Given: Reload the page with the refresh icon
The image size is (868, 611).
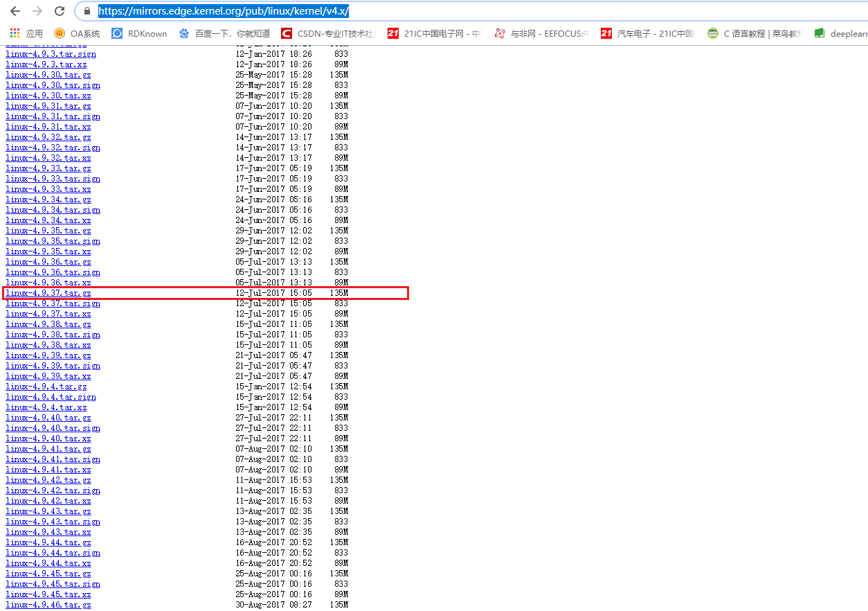Looking at the screenshot, I should [x=60, y=11].
